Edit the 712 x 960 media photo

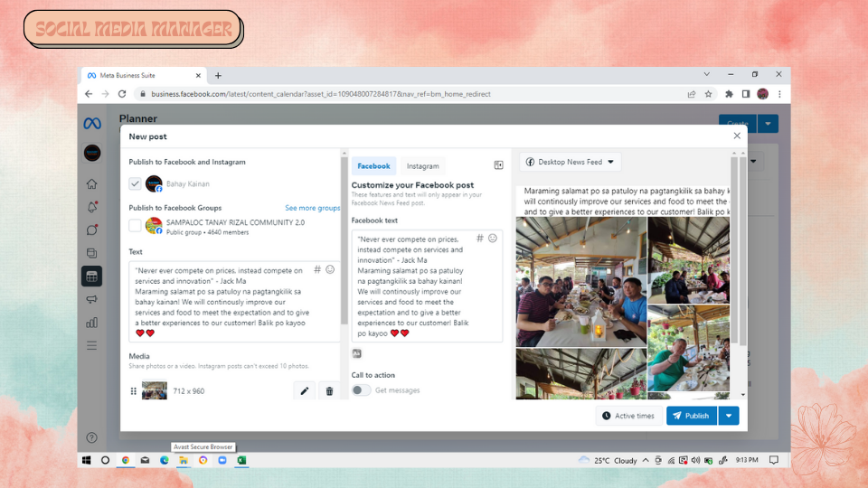[305, 391]
